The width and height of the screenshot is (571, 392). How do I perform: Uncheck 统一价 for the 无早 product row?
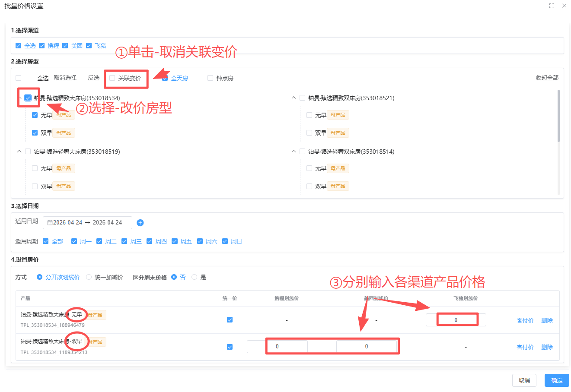230,319
